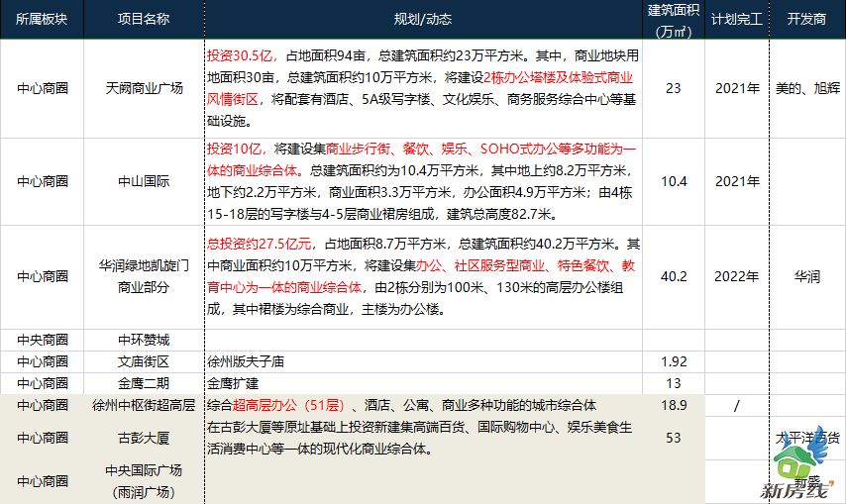
Task: Select the 天阙商业广场 project name cell
Action: 144,88
